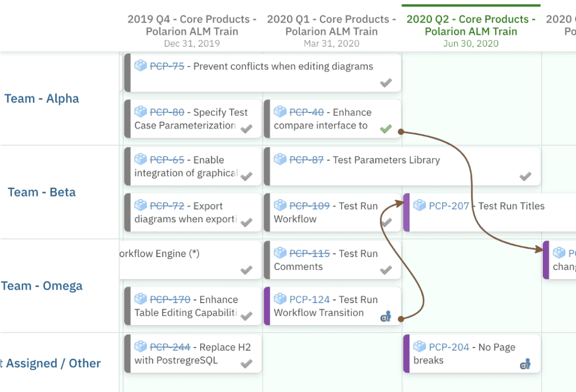576x392 pixels.
Task: Open the PCP-40 work item link
Action: click(x=307, y=112)
